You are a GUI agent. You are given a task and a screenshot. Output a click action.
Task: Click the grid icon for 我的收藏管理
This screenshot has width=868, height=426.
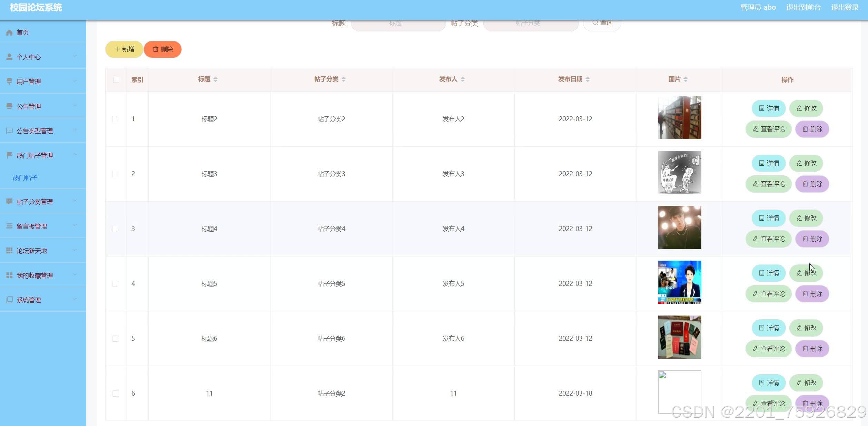pos(9,275)
